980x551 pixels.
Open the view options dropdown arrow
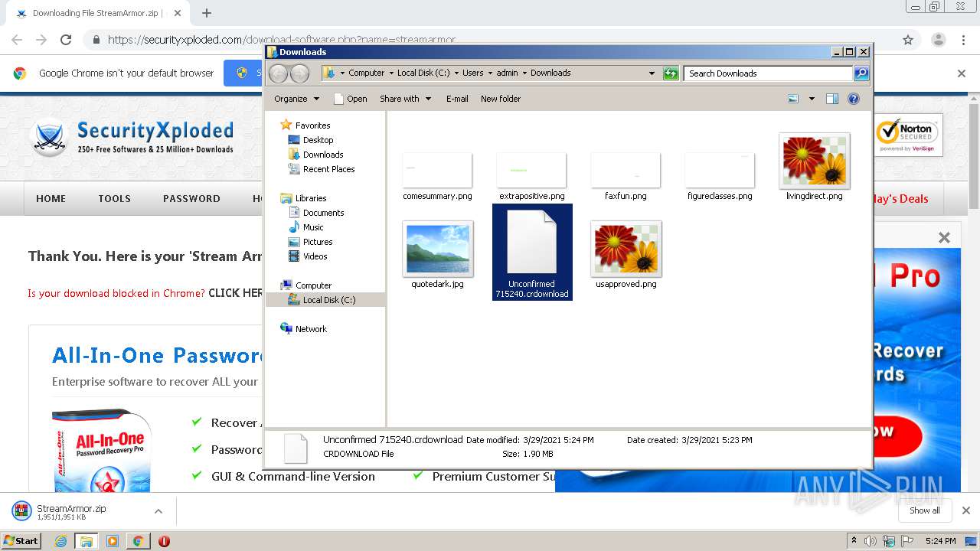point(812,99)
